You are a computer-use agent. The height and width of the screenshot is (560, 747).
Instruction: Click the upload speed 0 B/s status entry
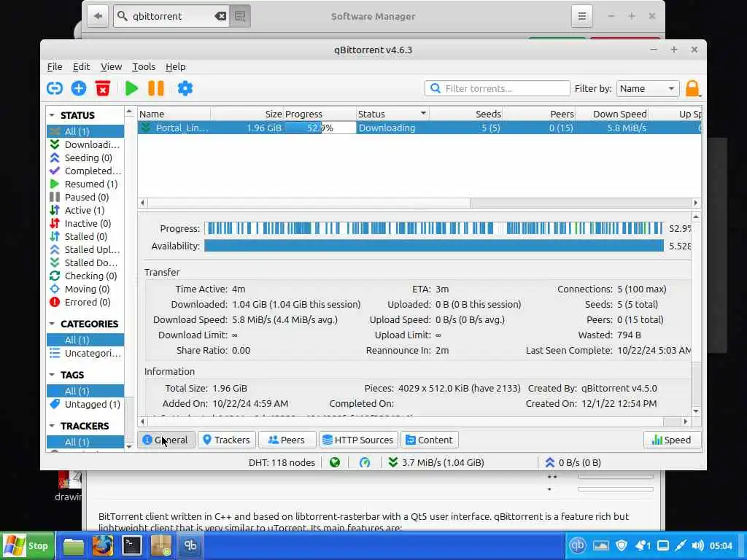click(x=573, y=462)
